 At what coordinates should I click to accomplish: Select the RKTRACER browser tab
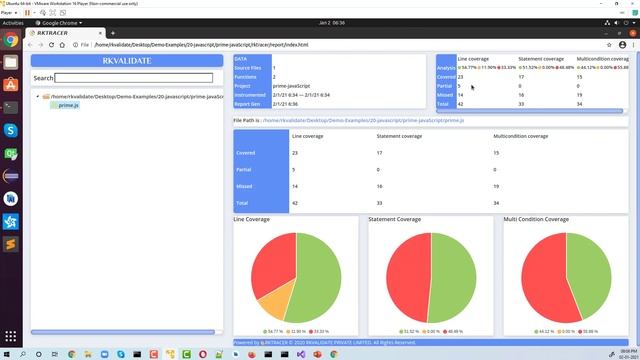tap(65, 33)
